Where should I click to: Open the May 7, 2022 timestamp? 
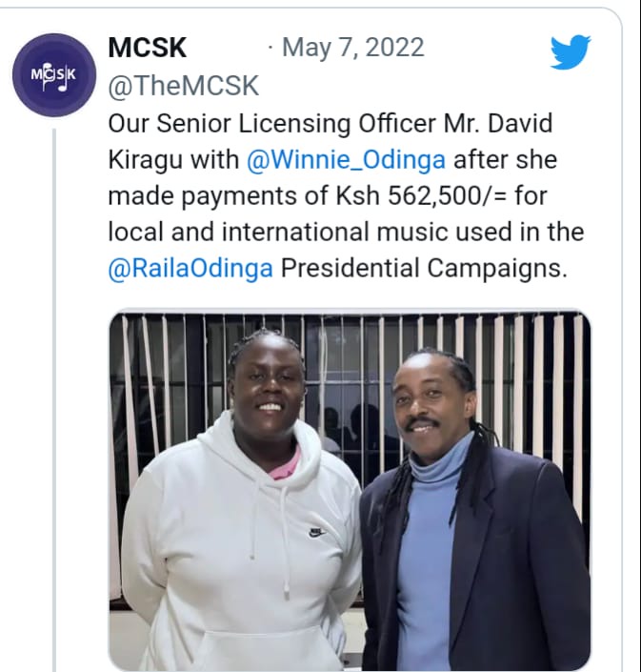(353, 47)
